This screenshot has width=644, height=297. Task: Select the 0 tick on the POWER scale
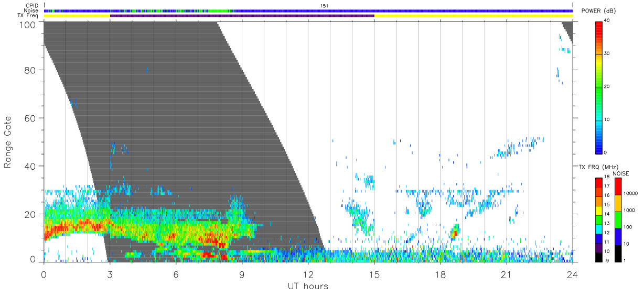[x=605, y=152]
